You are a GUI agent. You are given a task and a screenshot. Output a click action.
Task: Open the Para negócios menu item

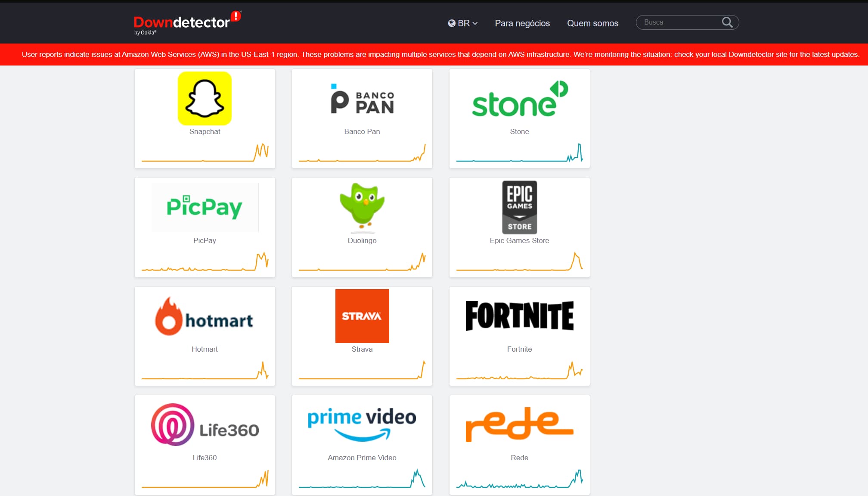pos(522,23)
